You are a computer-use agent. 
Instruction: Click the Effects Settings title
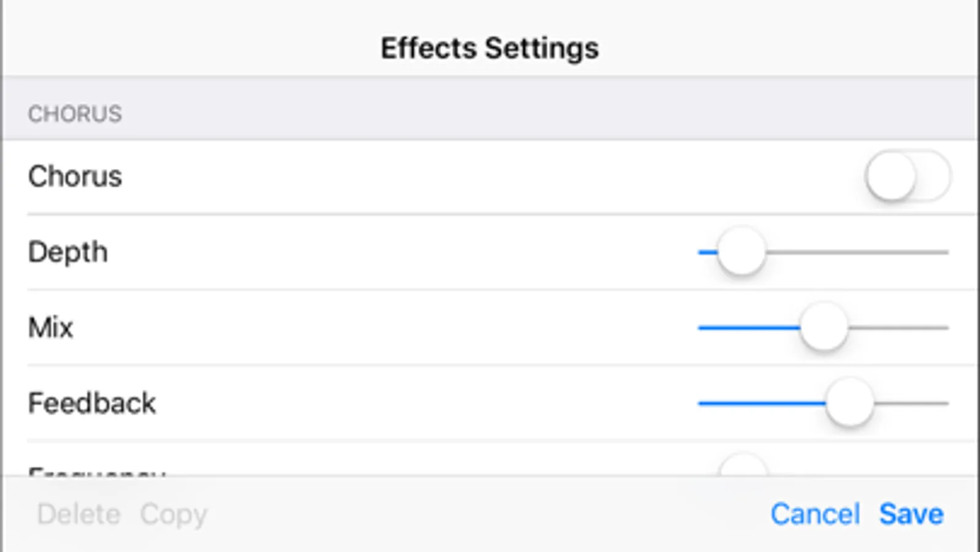click(489, 48)
